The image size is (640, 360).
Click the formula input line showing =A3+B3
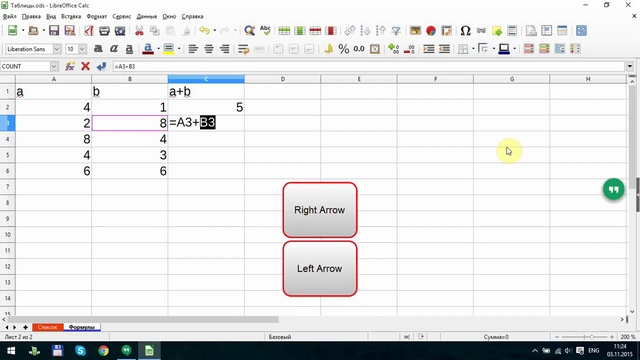click(369, 66)
